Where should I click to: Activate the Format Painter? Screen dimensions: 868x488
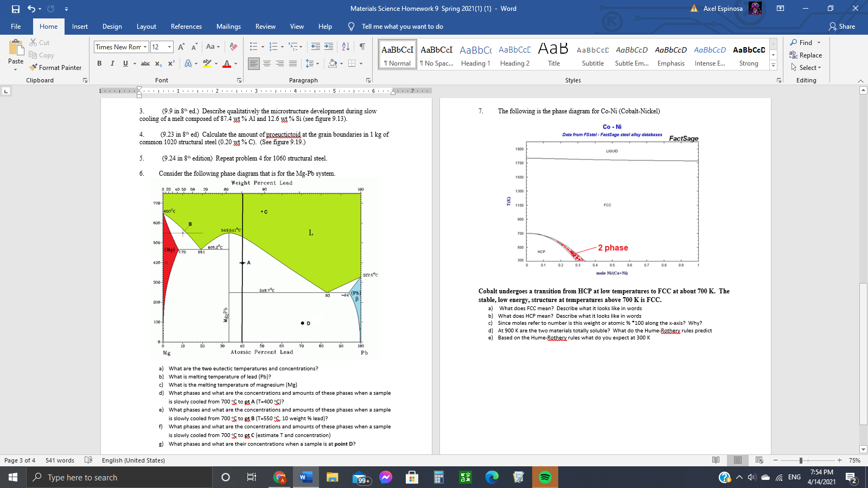pyautogui.click(x=56, y=67)
